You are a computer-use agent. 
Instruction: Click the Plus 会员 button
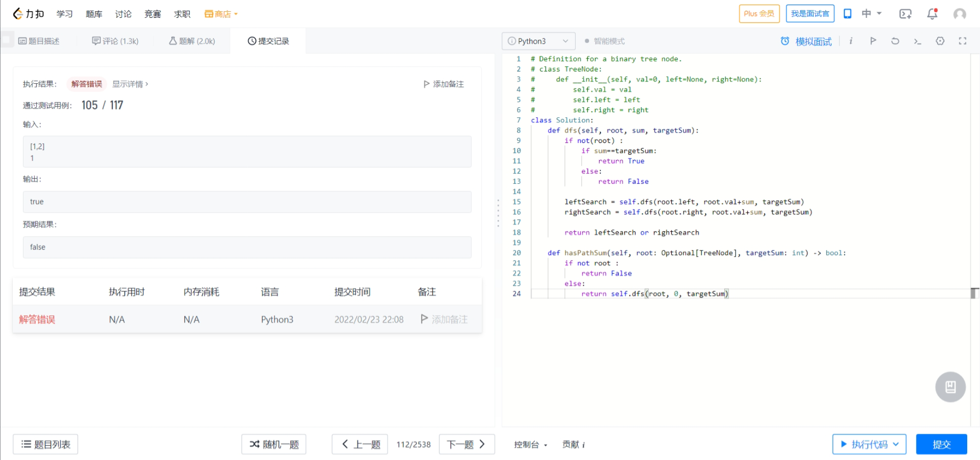pyautogui.click(x=759, y=13)
